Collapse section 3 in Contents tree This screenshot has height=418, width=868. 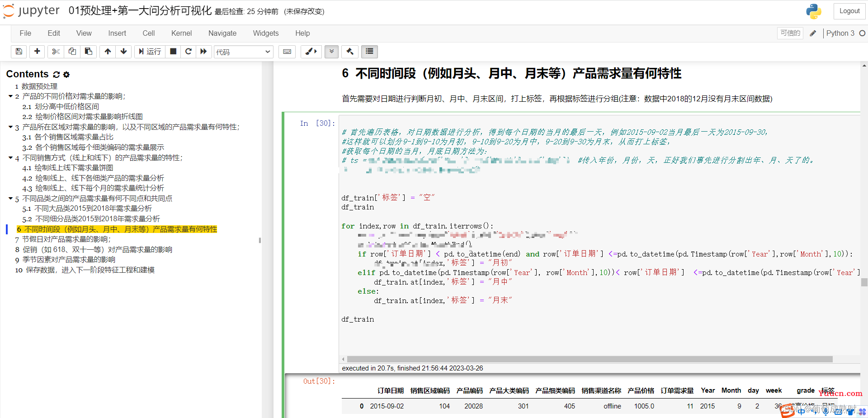point(10,127)
